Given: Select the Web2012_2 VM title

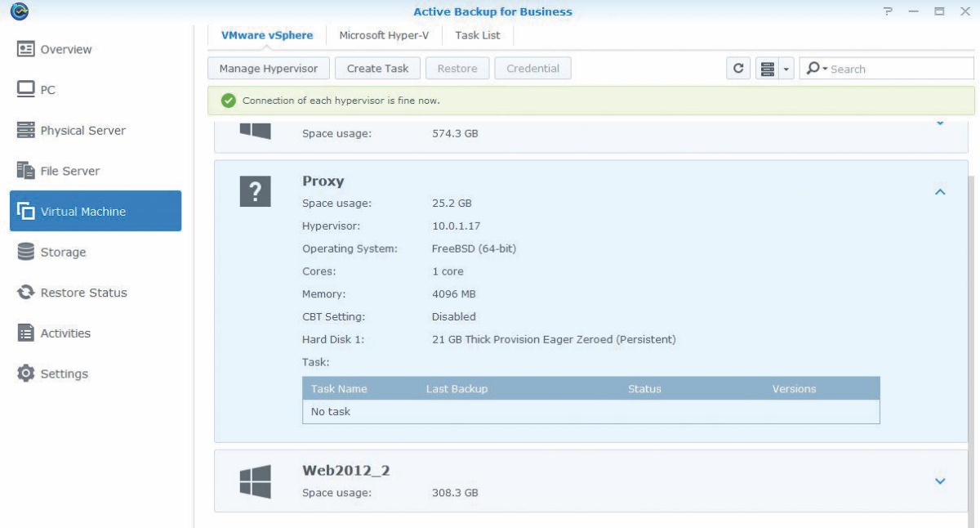Looking at the screenshot, I should click(x=346, y=471).
